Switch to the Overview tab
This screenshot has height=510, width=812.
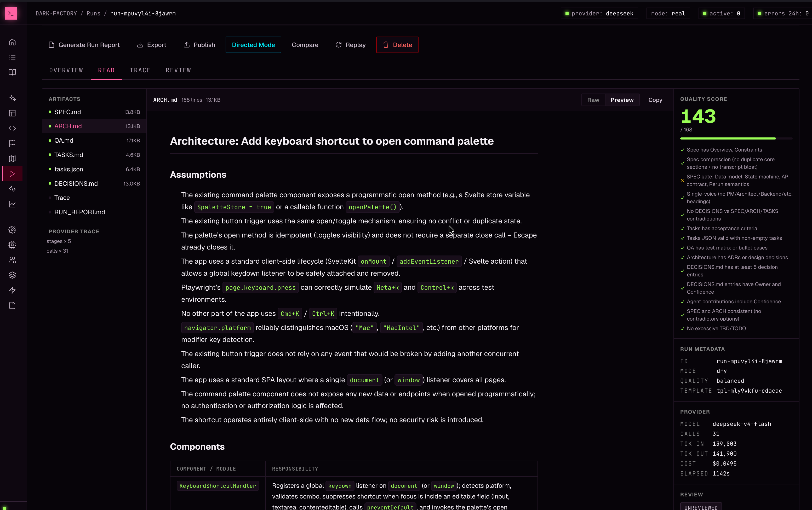pyautogui.click(x=66, y=70)
